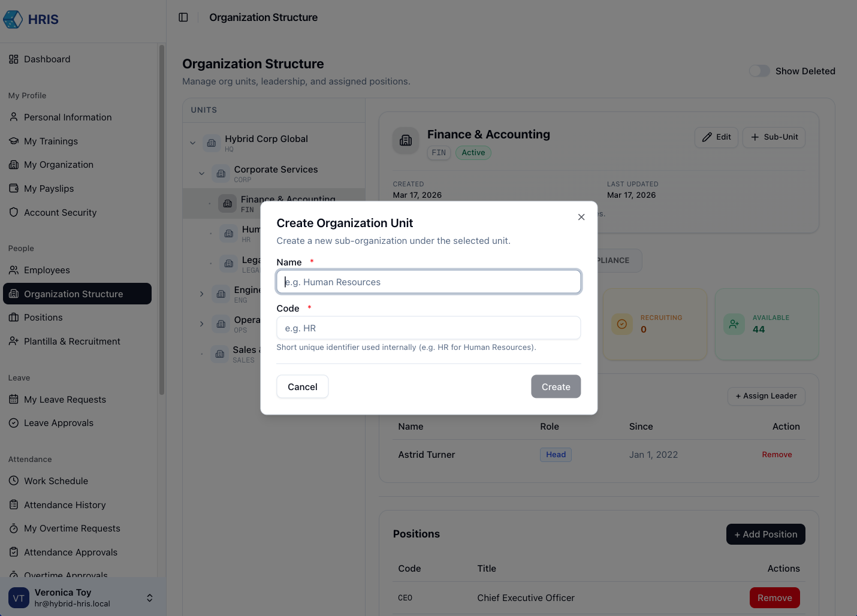Expand the Engineering unit tree node

click(x=202, y=294)
